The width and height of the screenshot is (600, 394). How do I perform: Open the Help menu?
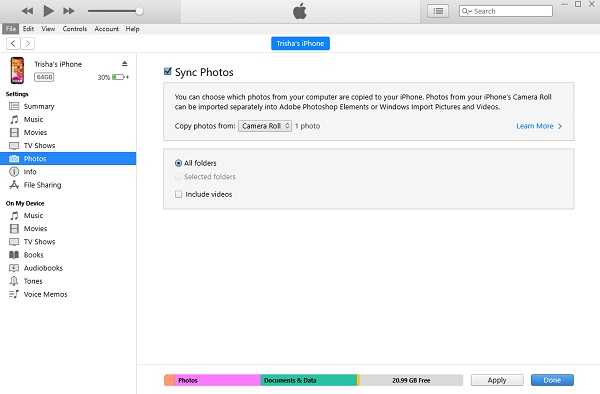pos(132,29)
